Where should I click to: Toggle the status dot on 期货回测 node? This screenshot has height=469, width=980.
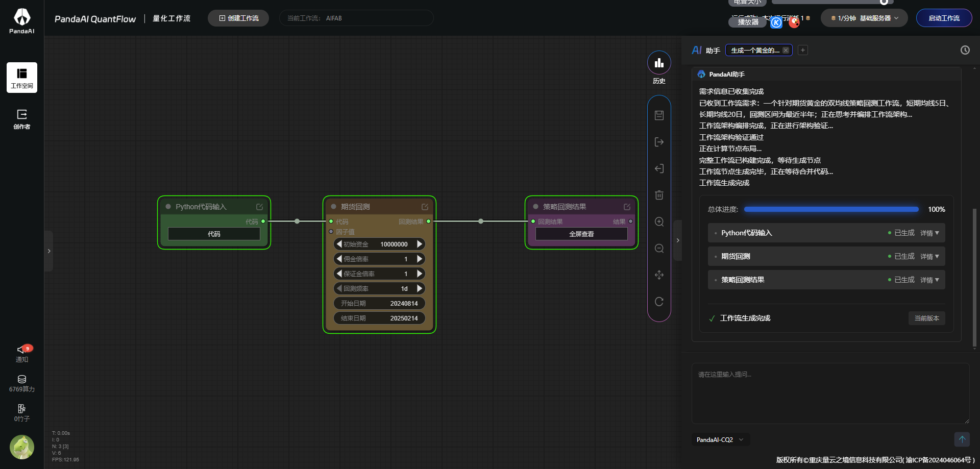333,207
